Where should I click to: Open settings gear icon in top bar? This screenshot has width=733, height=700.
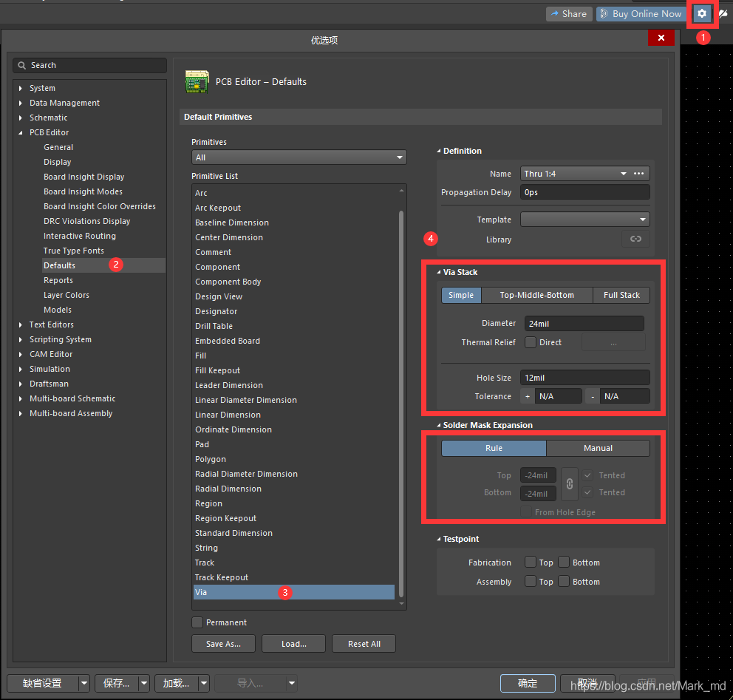pyautogui.click(x=702, y=13)
